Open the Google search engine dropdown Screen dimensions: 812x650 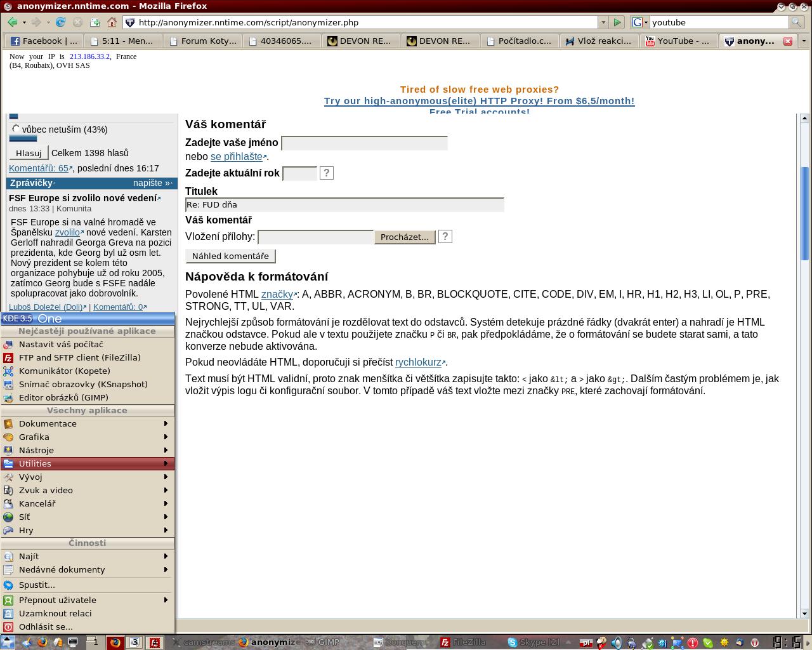click(x=640, y=22)
